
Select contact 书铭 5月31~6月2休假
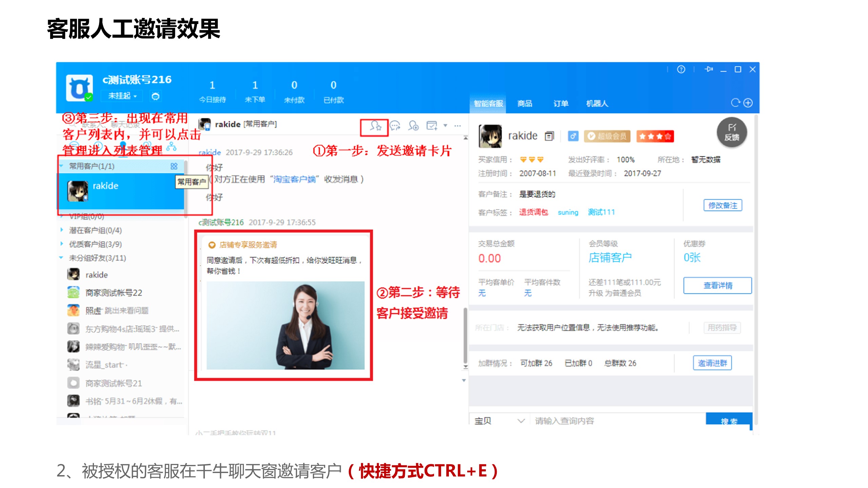click(120, 401)
